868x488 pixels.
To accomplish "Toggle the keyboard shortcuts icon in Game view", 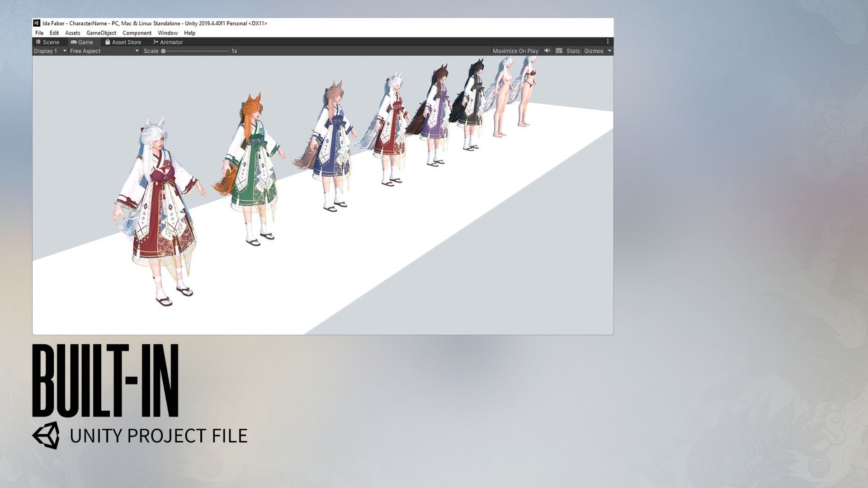I will pos(559,51).
